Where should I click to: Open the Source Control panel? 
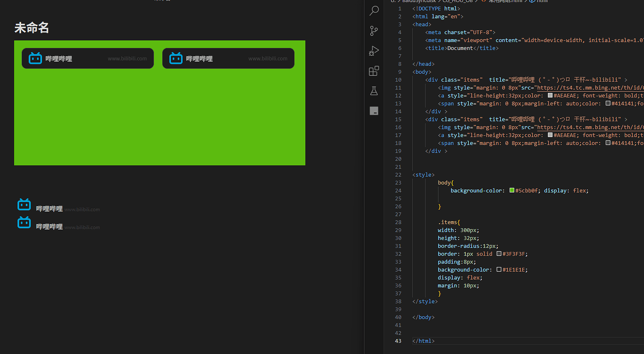click(x=373, y=30)
